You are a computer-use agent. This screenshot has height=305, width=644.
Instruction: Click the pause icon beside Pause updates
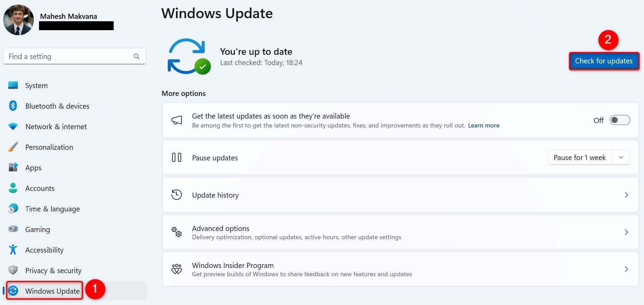click(177, 157)
